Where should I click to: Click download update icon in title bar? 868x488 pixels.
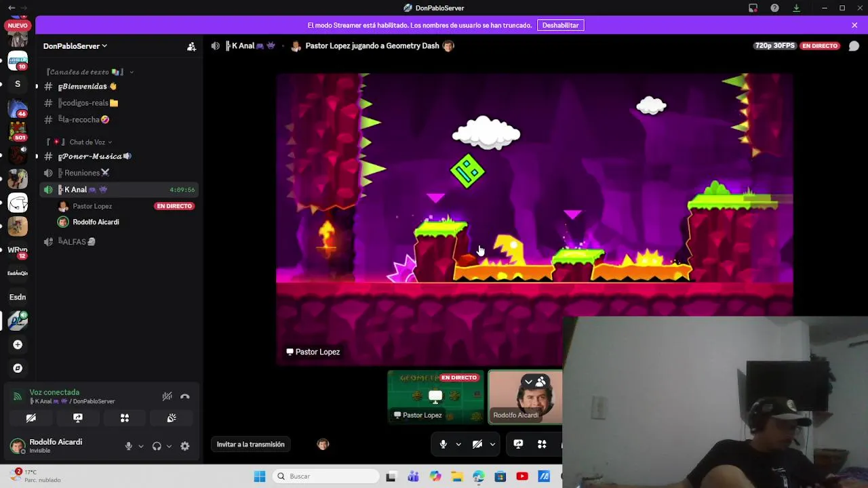pyautogui.click(x=796, y=8)
